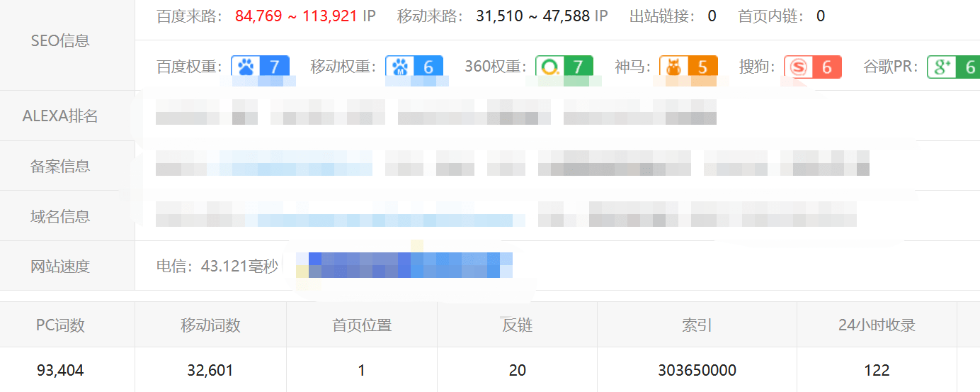Click the 首页位置 column header
980x392 pixels.
coord(362,325)
